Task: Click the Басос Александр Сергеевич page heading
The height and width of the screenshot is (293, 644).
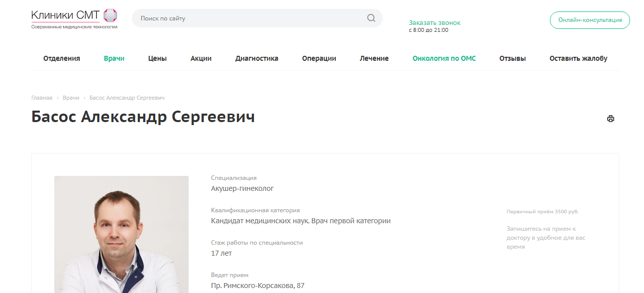Action: click(x=143, y=117)
